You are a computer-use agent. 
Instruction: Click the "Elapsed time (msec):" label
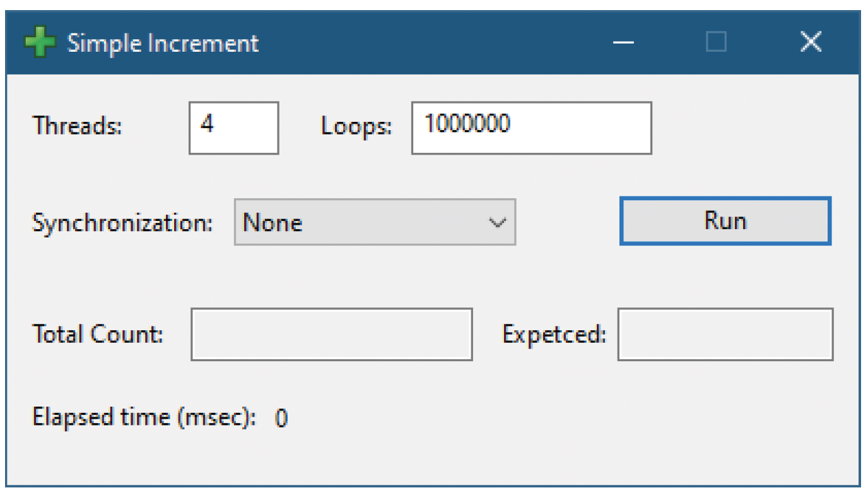(145, 418)
